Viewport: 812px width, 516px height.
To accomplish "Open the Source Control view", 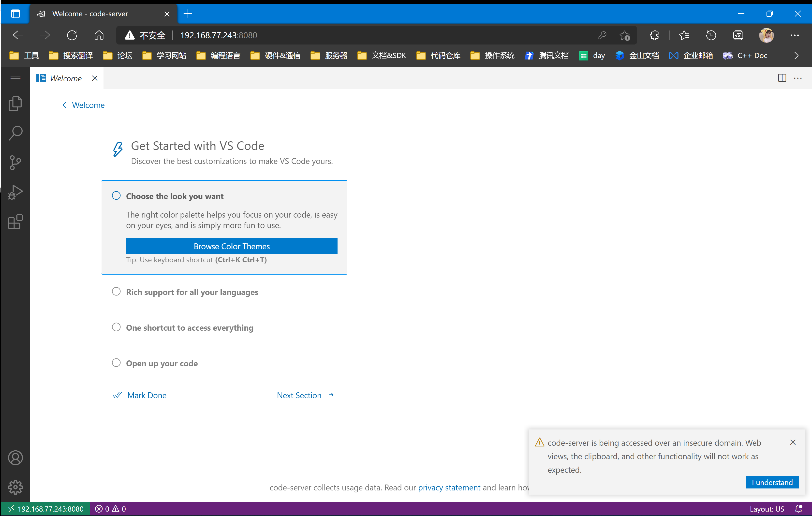I will (x=15, y=162).
